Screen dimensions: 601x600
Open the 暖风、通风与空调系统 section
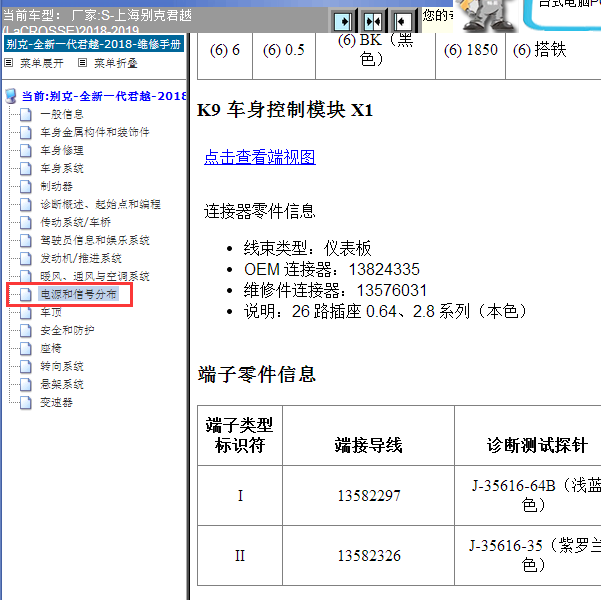pyautogui.click(x=95, y=276)
